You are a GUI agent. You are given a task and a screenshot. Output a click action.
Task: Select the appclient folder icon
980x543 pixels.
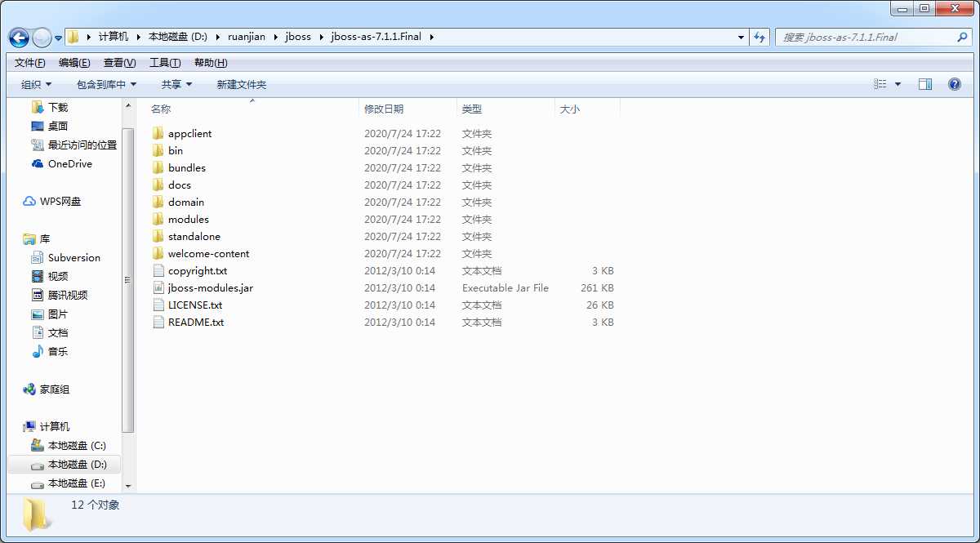coord(158,133)
